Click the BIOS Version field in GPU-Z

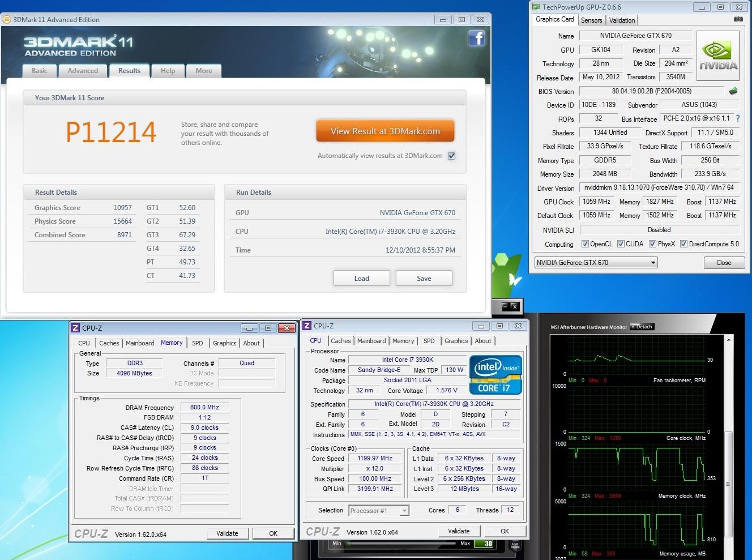pyautogui.click(x=651, y=91)
